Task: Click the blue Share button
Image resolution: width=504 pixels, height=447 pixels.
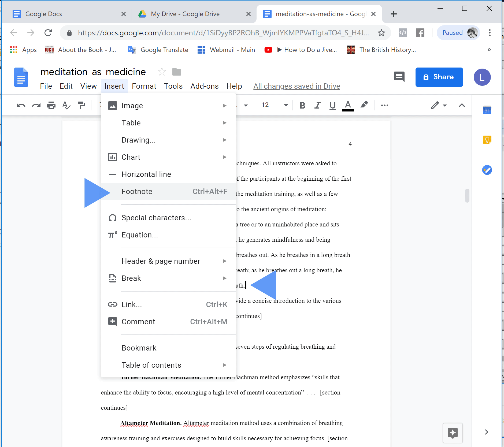Action: coord(439,77)
